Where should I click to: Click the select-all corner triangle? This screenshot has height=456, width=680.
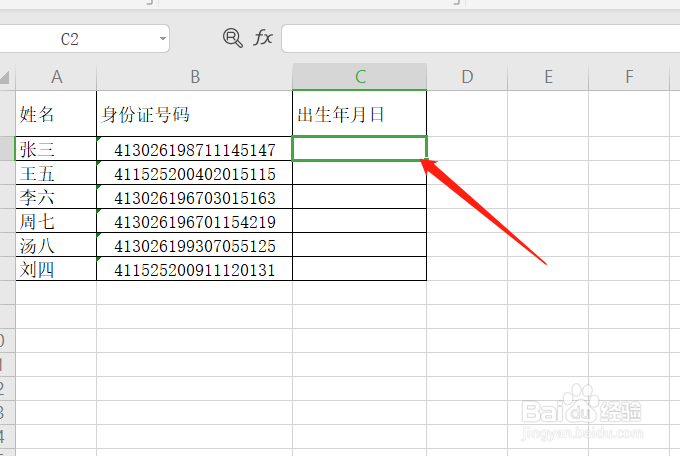click(5, 78)
